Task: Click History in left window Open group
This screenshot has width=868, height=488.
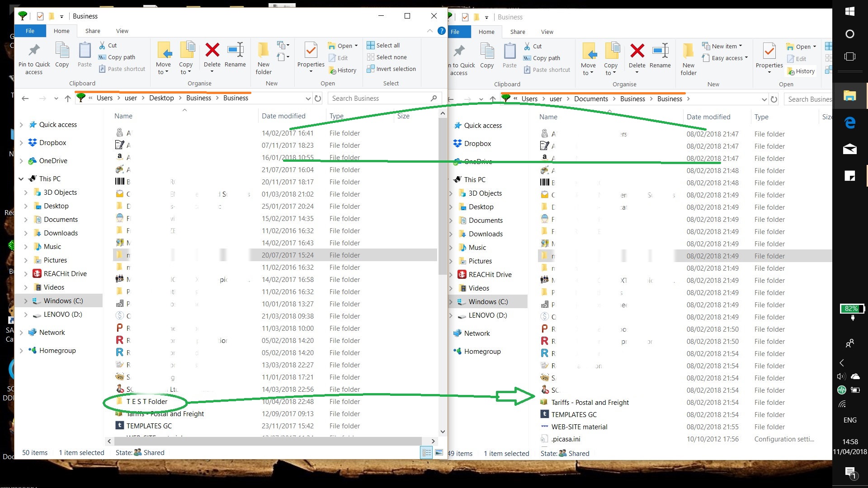Action: (342, 70)
